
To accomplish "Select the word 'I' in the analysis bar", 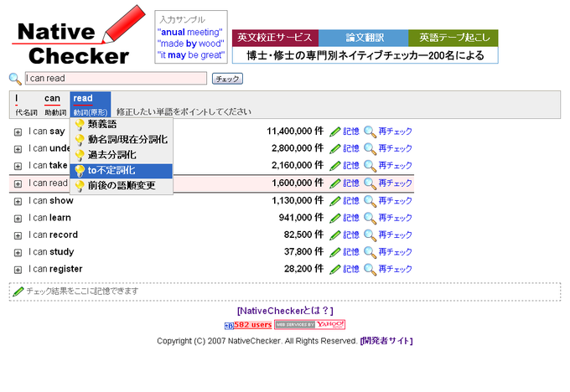I will pos(17,99).
